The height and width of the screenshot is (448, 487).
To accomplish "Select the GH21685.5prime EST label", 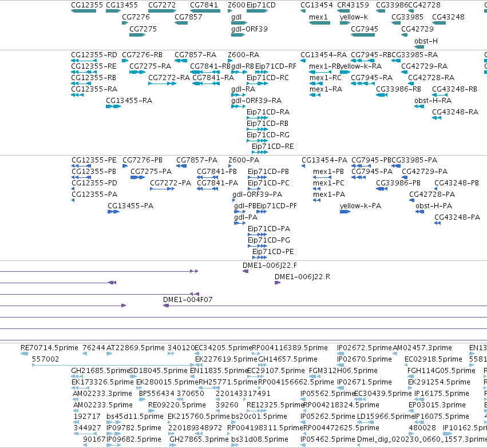I will [x=100, y=371].
